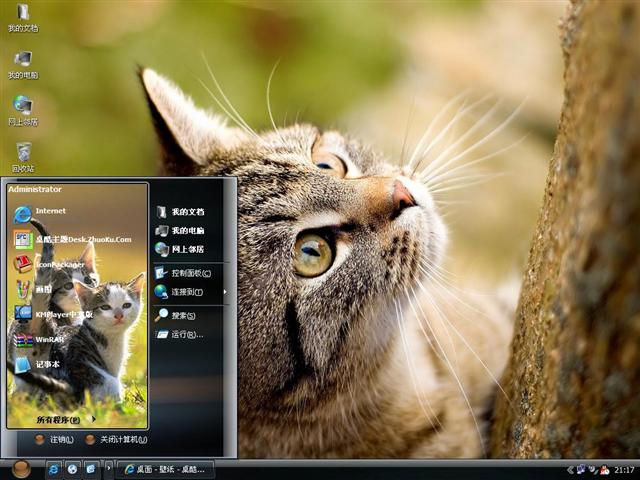Image resolution: width=640 pixels, height=480 pixels.
Task: Click the 关闭计算机 (Shut Down) button
Action: 116,439
